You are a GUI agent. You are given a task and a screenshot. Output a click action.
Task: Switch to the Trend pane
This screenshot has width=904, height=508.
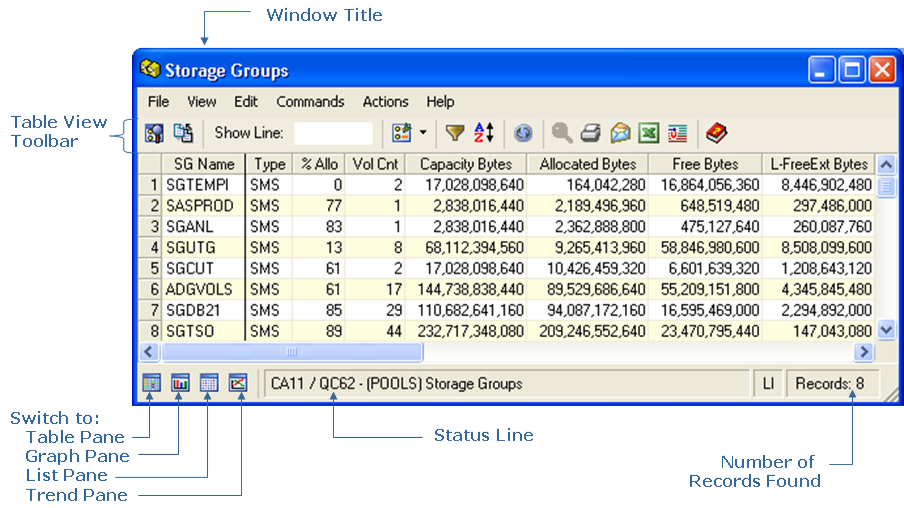point(238,382)
